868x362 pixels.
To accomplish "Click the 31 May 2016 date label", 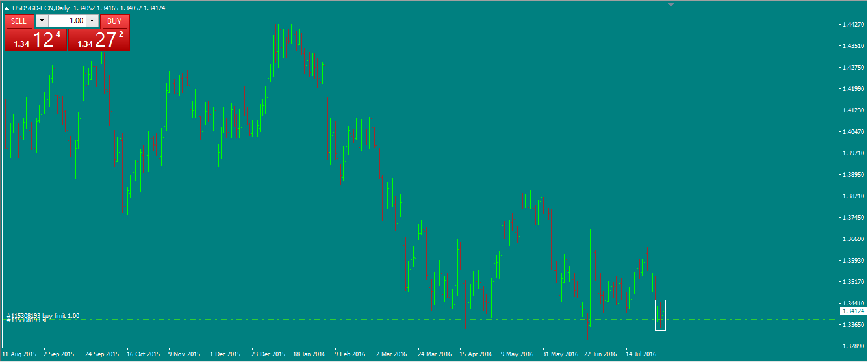I will coord(560,355).
